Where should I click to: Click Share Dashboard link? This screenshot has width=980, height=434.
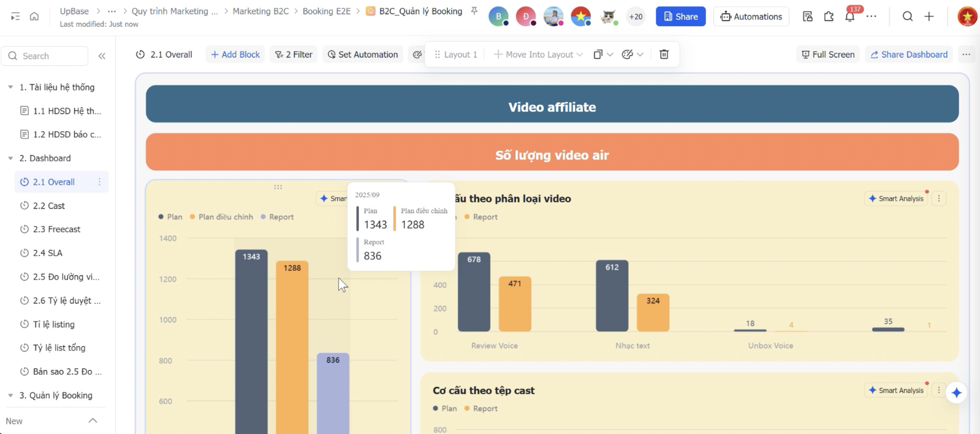(909, 54)
